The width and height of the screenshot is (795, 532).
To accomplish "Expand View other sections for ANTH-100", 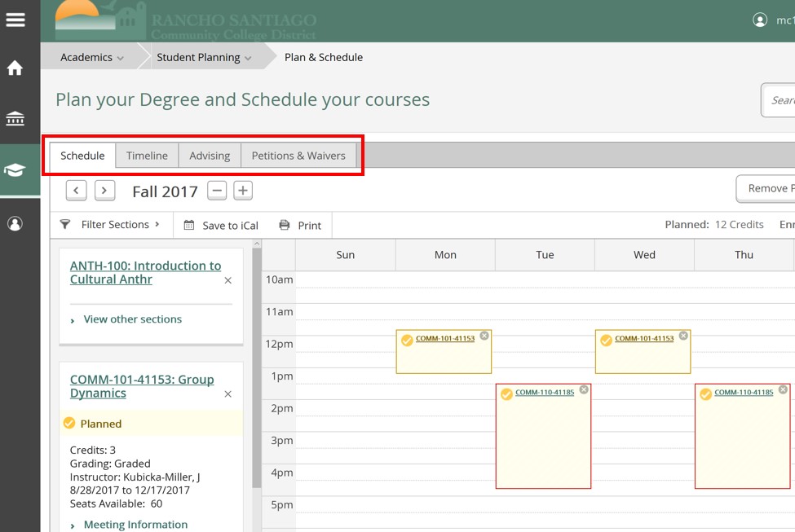I will 132,319.
